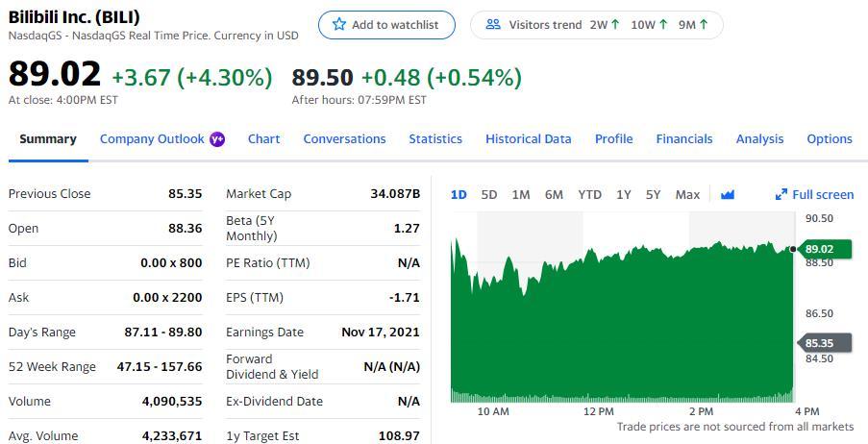Viewport: 868px width, 444px height.
Task: Click the Ask value 0.00 x 2200
Action: [x=167, y=298]
